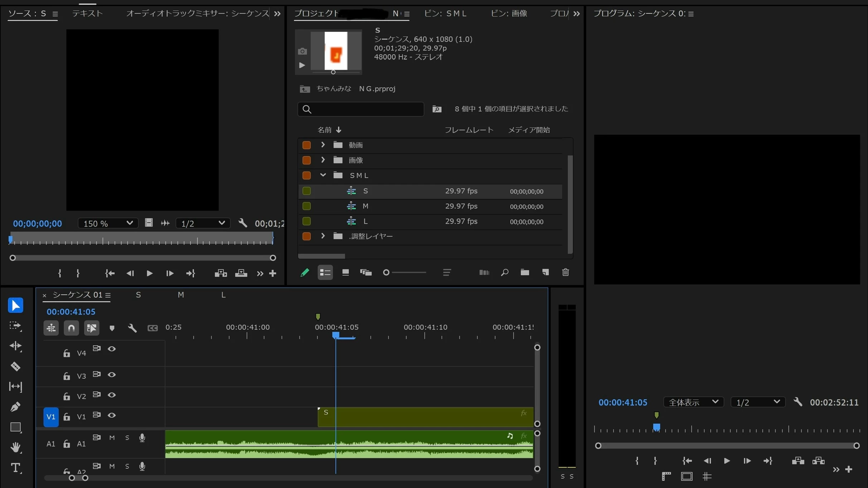Collapse the S M L bin
The image size is (868, 488).
pos(323,175)
